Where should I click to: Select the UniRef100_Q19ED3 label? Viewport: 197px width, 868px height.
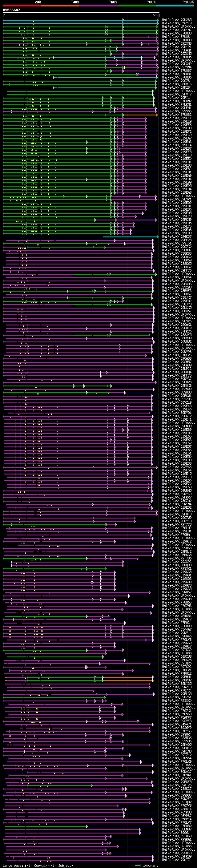tap(177, 233)
